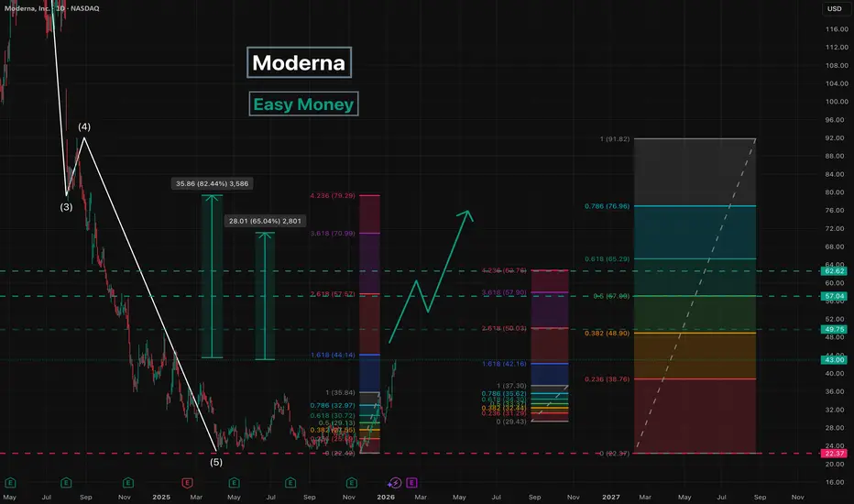Image resolution: width=854 pixels, height=504 pixels.
Task: Click 84.00 on the price scale
Action: (x=837, y=174)
